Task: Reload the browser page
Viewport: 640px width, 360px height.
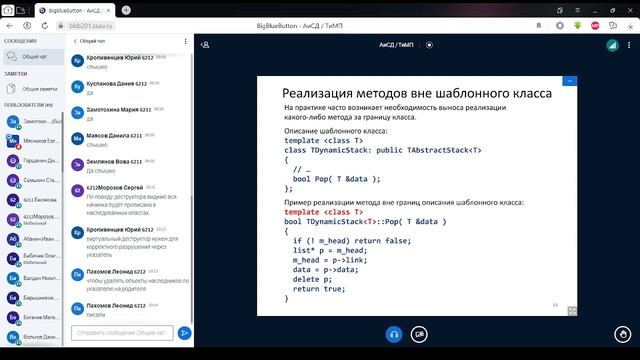Action: pos(44,25)
